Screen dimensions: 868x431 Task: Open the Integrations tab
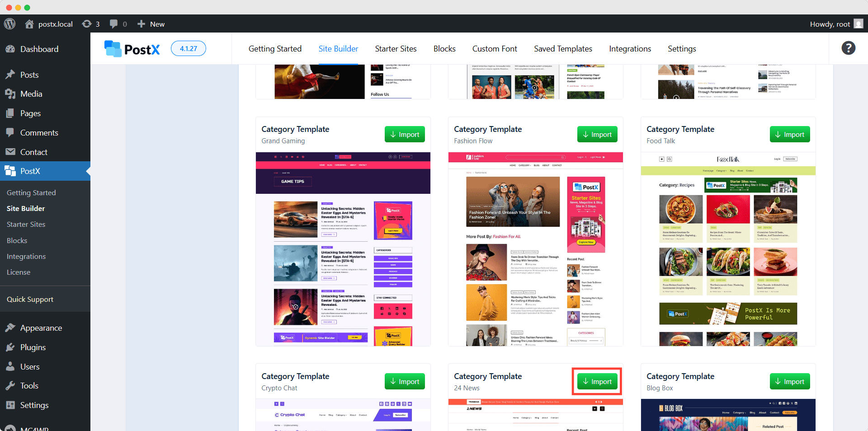pos(630,49)
